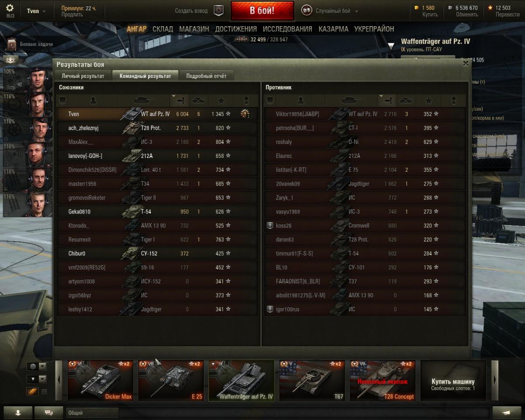Expand the Tven account dropdown

pos(36,11)
